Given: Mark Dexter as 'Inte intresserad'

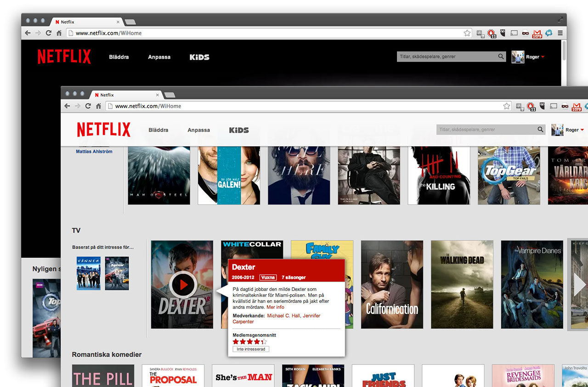Looking at the screenshot, I should point(250,349).
